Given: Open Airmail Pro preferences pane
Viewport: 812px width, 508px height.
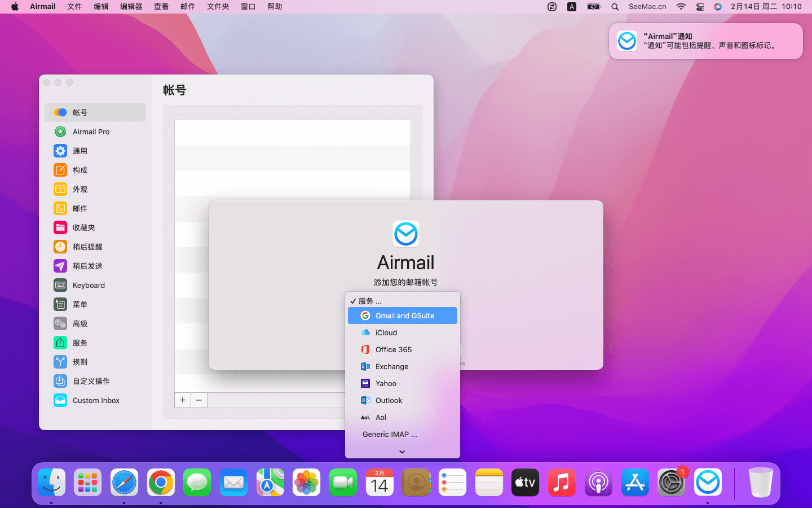Looking at the screenshot, I should [x=91, y=132].
